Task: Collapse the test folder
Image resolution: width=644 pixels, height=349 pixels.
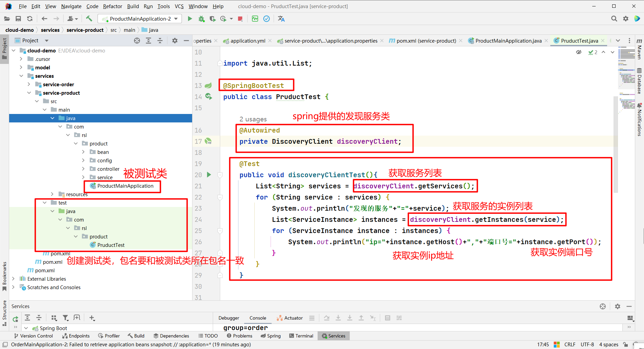Action: pyautogui.click(x=45, y=203)
